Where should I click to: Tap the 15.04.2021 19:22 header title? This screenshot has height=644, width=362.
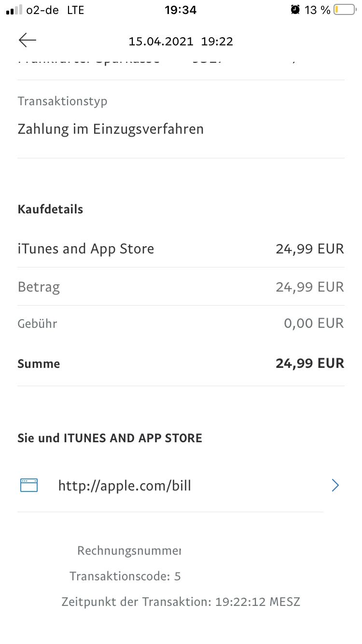181,42
